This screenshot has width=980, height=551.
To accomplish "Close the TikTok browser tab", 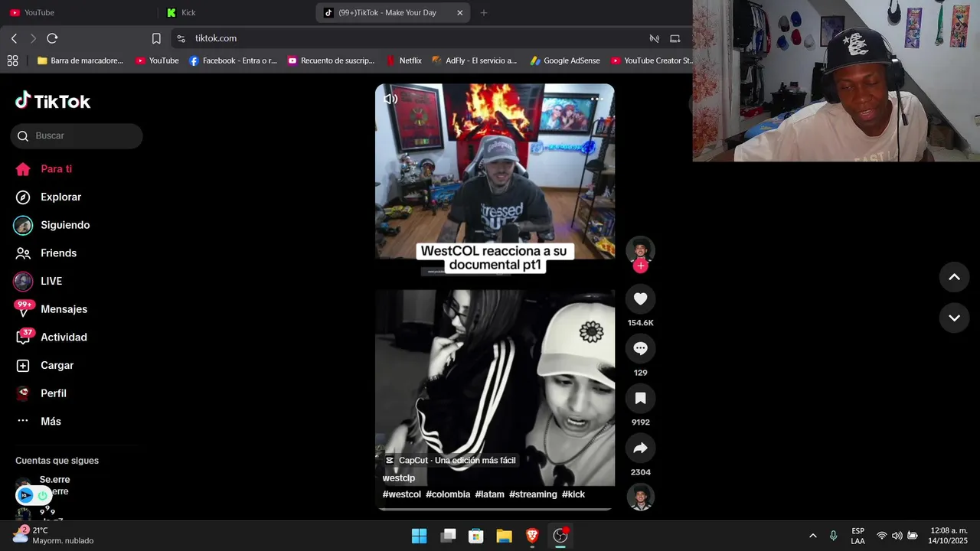I will 459,12.
